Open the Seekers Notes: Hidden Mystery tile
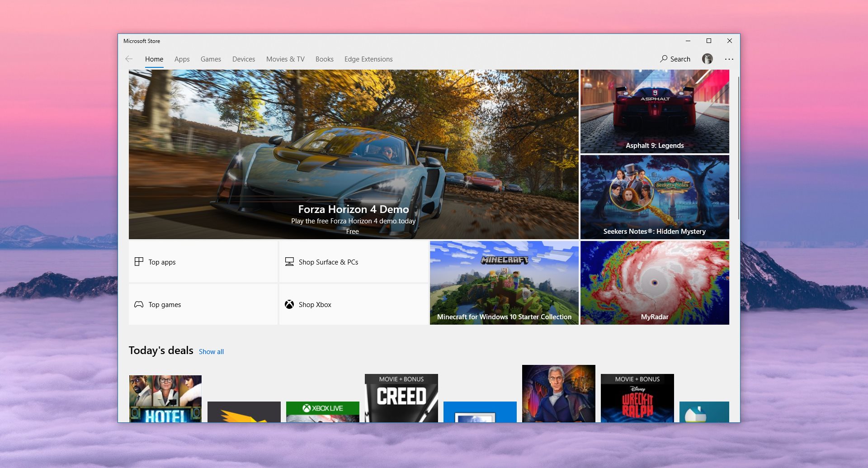868x468 pixels. [655, 197]
